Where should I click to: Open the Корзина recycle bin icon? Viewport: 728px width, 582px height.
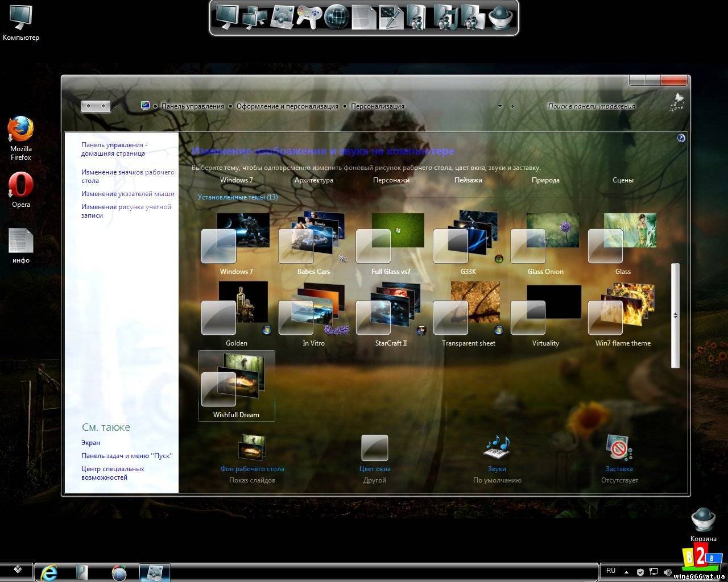tap(703, 520)
